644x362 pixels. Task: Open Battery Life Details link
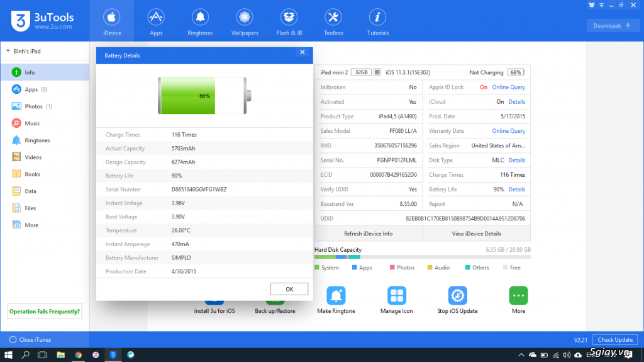click(517, 189)
